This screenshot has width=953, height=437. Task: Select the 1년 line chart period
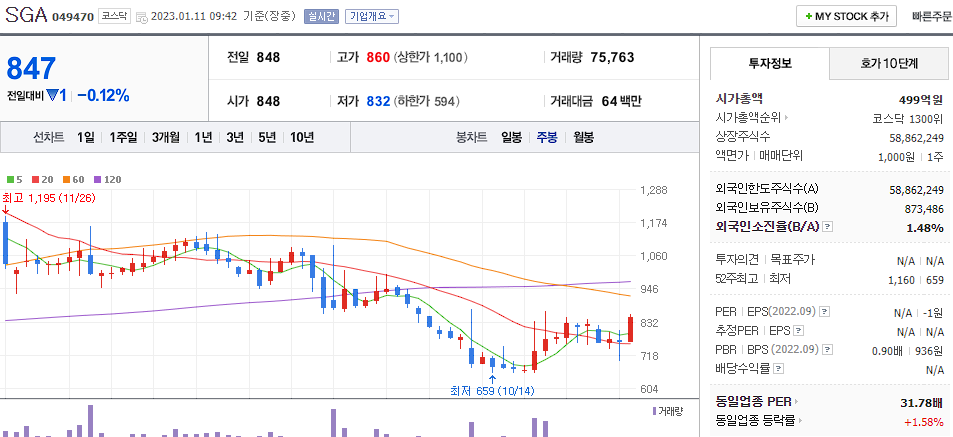point(203,137)
